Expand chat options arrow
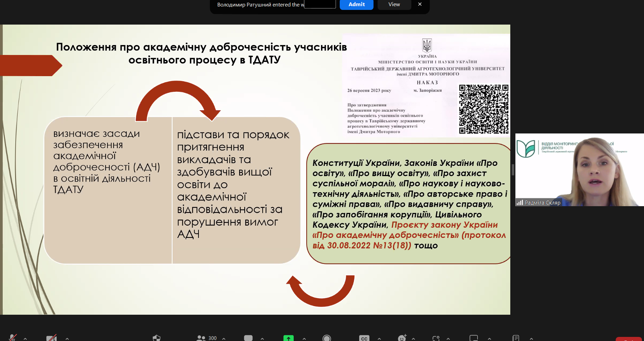This screenshot has width=644, height=341. [x=262, y=339]
